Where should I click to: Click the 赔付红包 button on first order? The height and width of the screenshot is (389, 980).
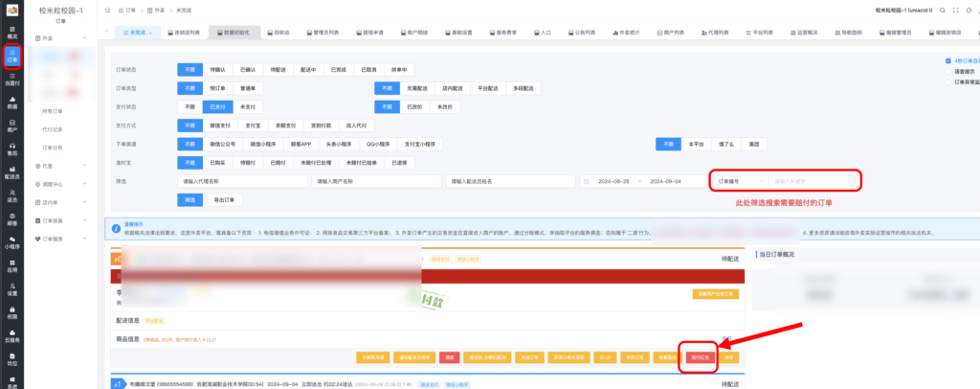[x=700, y=357]
